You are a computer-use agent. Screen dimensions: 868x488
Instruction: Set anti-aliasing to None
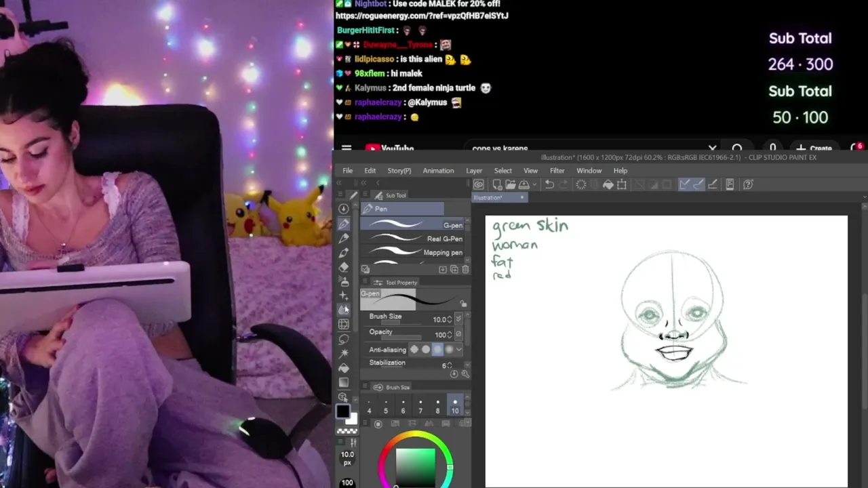tap(414, 349)
